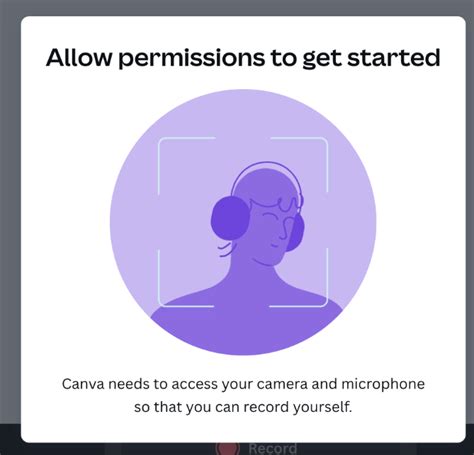The height and width of the screenshot is (455, 474).
Task: Click the Record button behind the dialog
Action: pos(257,448)
